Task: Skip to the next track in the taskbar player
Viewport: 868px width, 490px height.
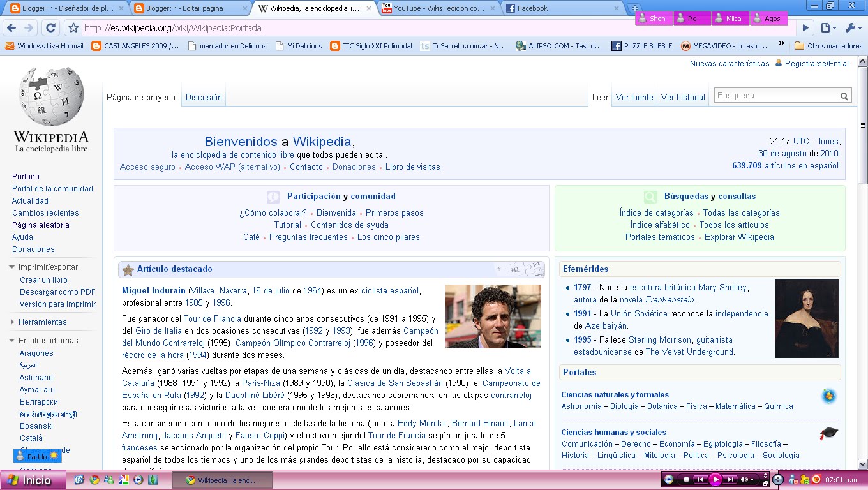Action: (730, 479)
